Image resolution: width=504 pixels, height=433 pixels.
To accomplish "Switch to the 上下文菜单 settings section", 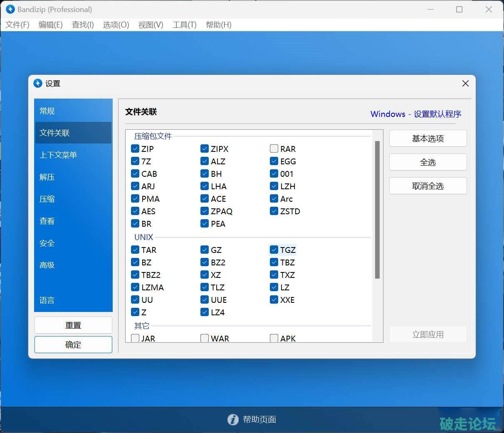I will click(x=58, y=155).
